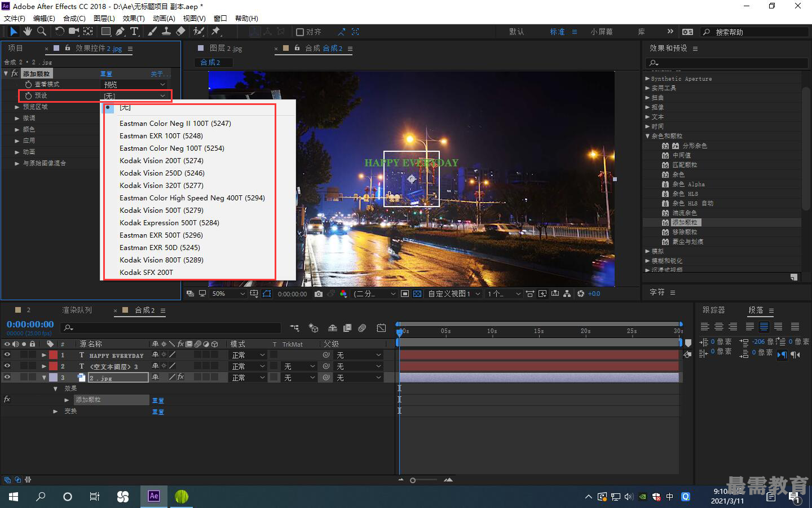Expand the 变换 group in timeline
The width and height of the screenshot is (812, 508).
pos(55,411)
